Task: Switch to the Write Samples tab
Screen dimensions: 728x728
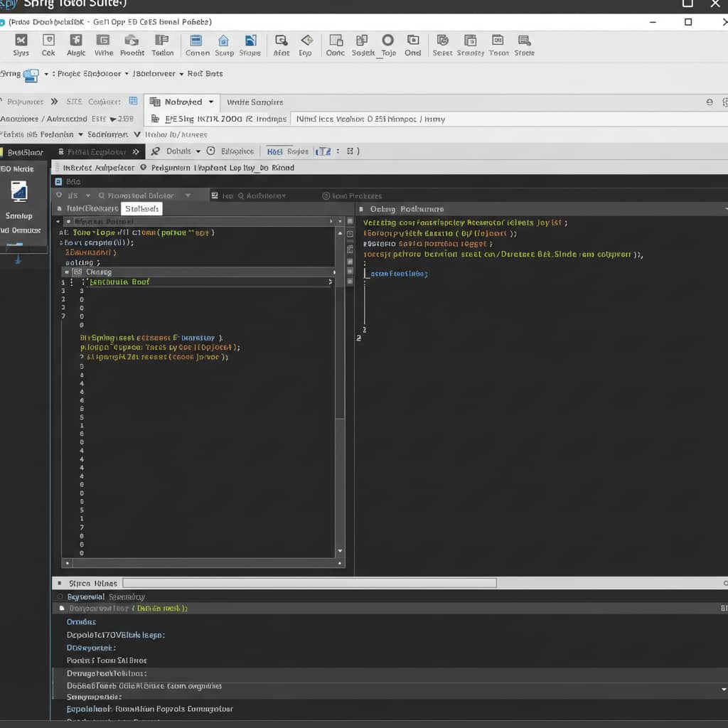Action: tap(255, 101)
